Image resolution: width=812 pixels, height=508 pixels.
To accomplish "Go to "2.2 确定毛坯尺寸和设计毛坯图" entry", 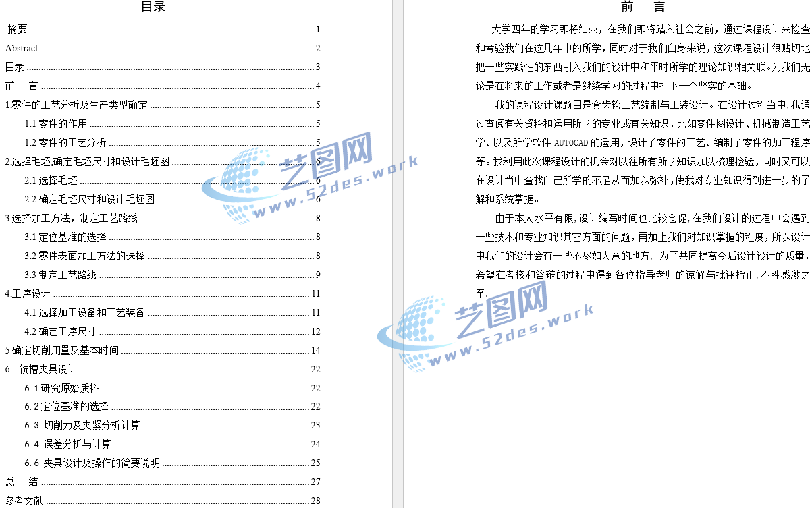I will 172,200.
